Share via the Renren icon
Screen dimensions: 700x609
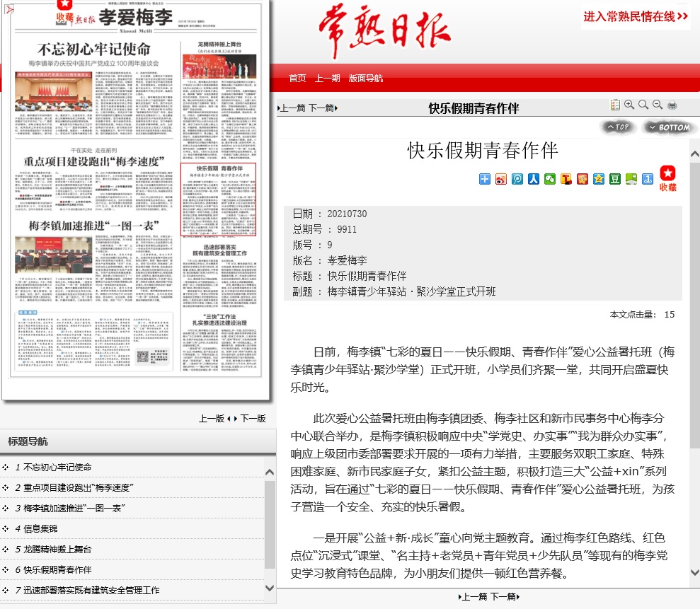534,179
